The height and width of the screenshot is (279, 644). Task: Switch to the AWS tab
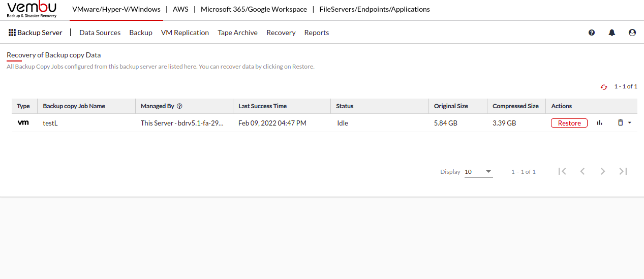[x=180, y=9]
